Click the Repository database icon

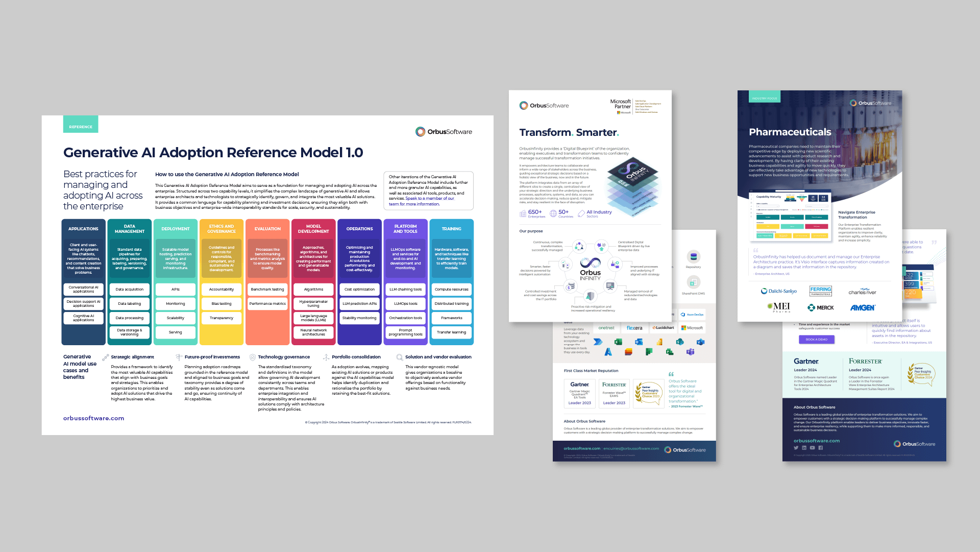click(x=693, y=256)
